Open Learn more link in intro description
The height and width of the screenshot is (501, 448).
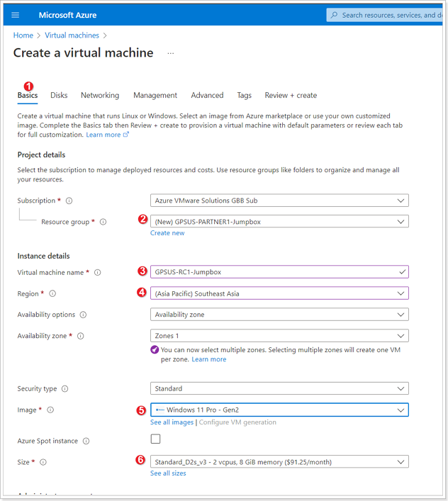tap(103, 135)
